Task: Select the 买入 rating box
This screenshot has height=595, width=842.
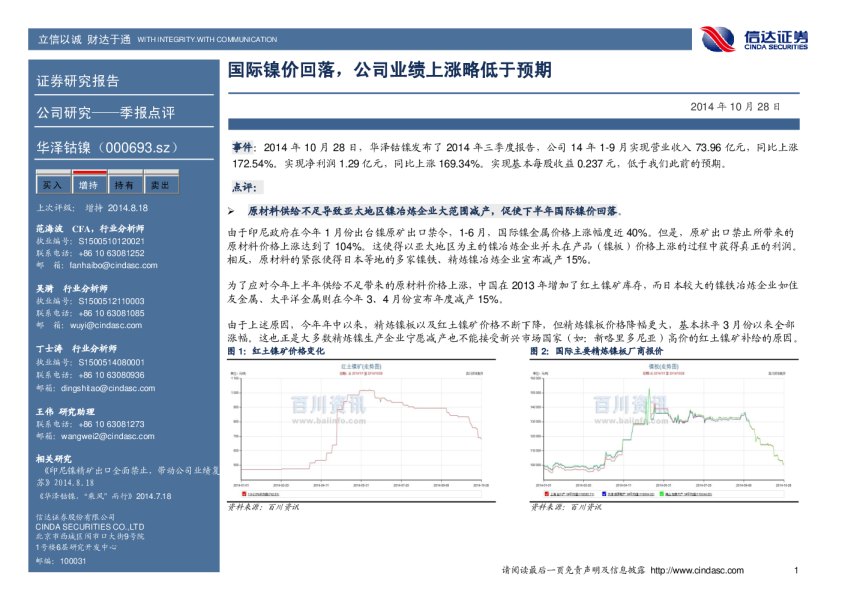Action: (51, 186)
